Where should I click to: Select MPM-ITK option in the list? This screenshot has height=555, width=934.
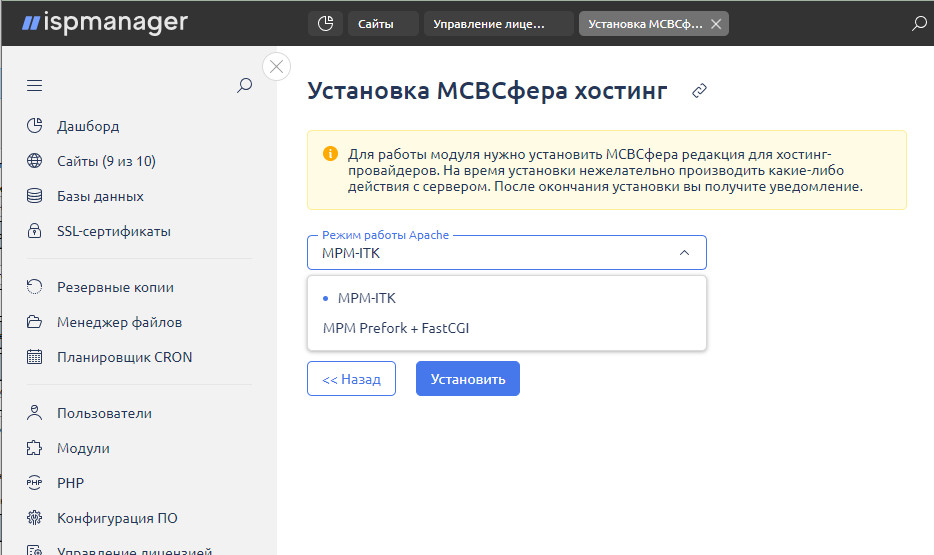click(367, 298)
